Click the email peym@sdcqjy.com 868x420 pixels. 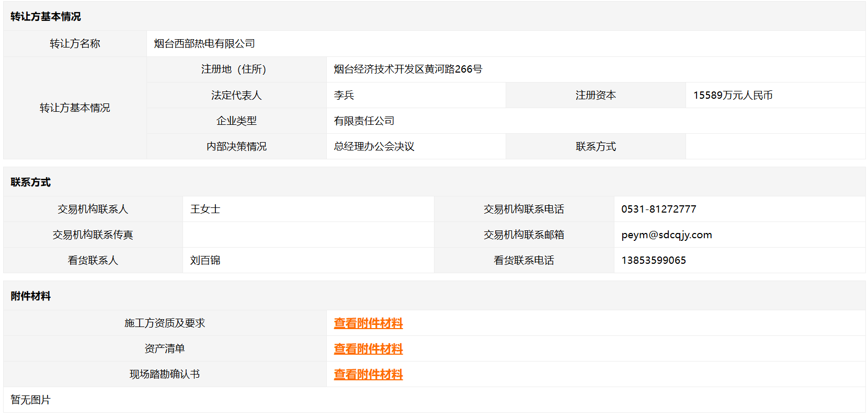[x=666, y=235]
